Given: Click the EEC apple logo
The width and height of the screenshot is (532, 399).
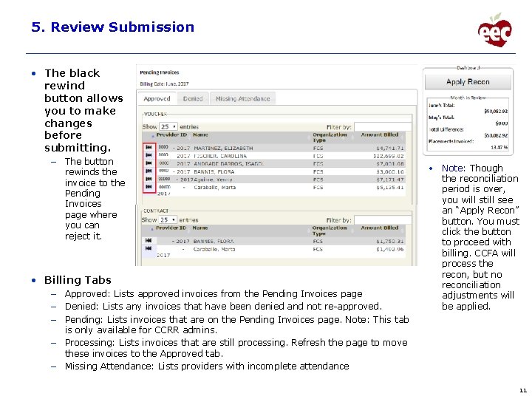Looking at the screenshot, I should pyautogui.click(x=495, y=30).
